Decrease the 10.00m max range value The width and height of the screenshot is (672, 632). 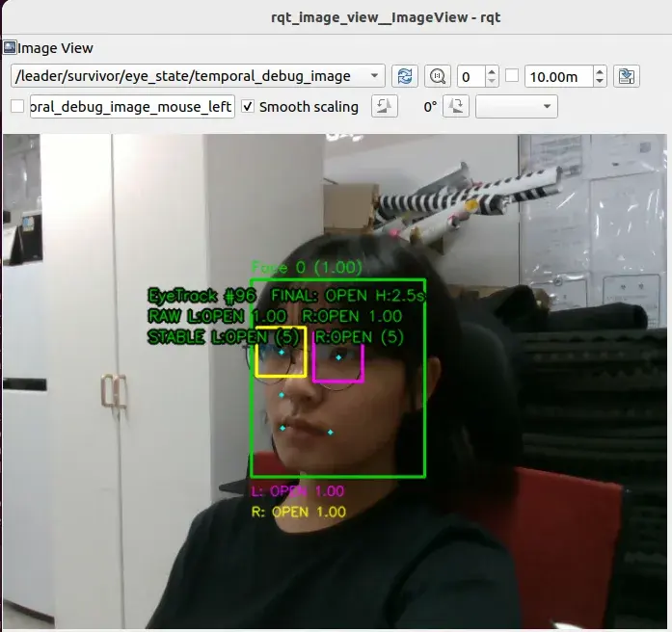[x=600, y=81]
